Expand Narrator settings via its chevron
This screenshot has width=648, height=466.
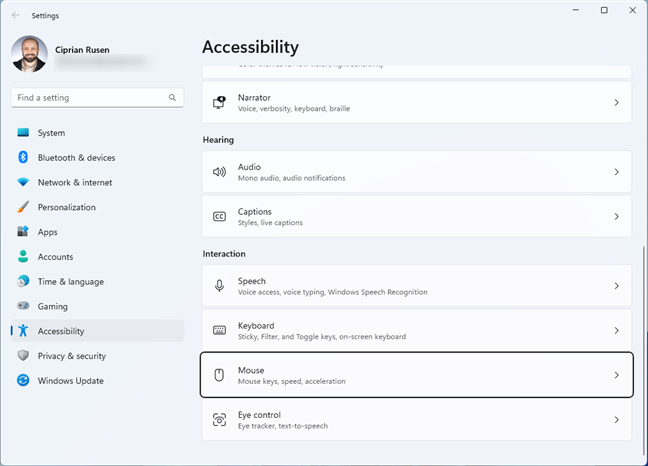tap(617, 102)
